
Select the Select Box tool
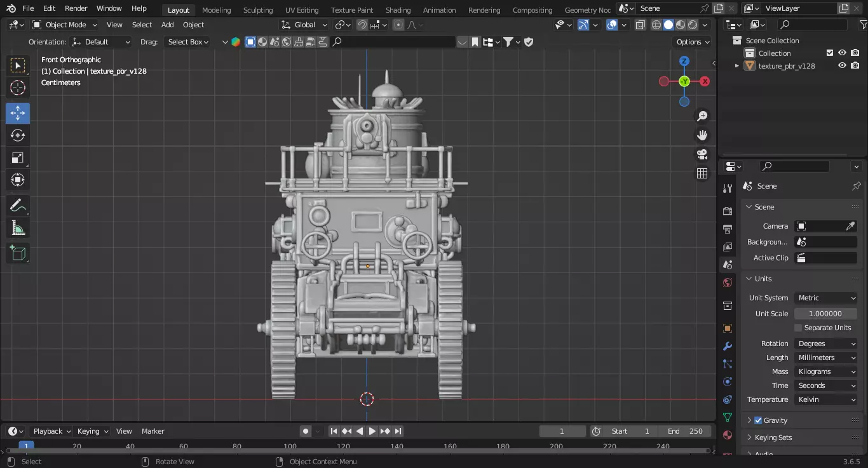click(18, 66)
